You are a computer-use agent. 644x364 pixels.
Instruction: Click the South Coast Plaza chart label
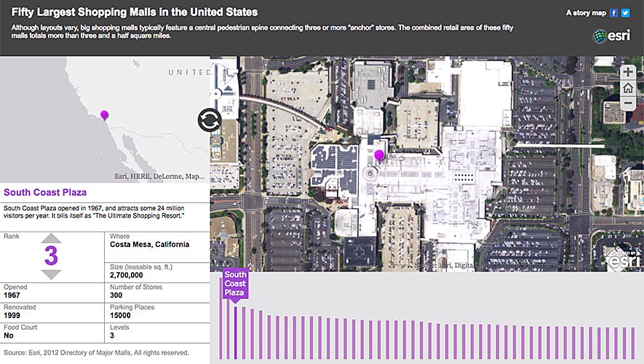[235, 283]
